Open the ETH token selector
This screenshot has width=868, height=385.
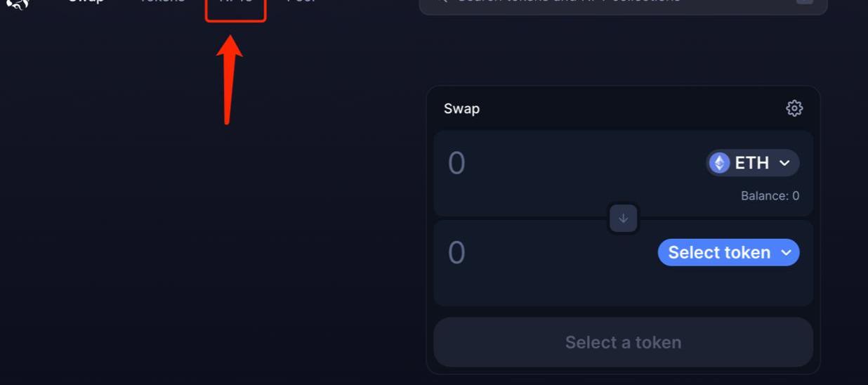pyautogui.click(x=751, y=163)
